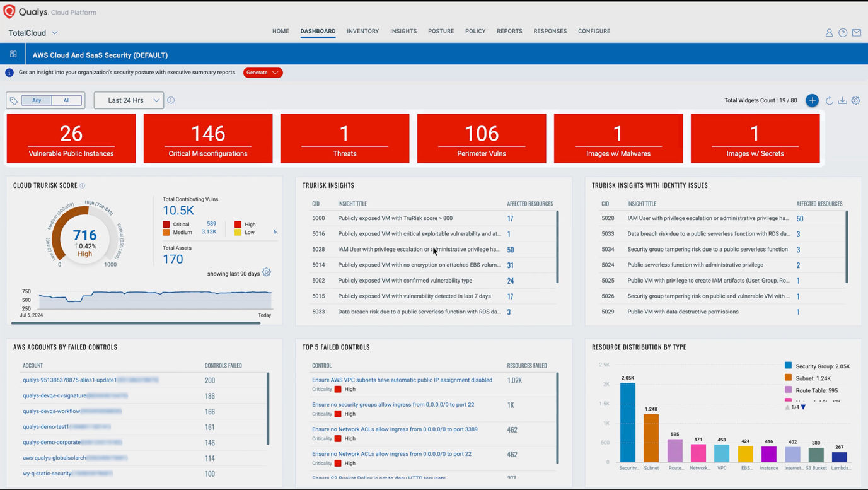The width and height of the screenshot is (868, 490).
Task: Open the REPORTS tab
Action: tap(509, 31)
